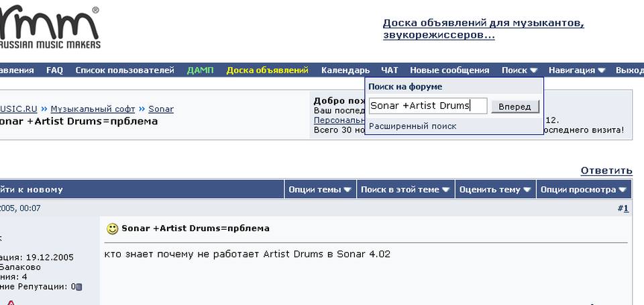Expand the Поиск dropdown in navbar
The height and width of the screenshot is (305, 644).
click(x=519, y=70)
